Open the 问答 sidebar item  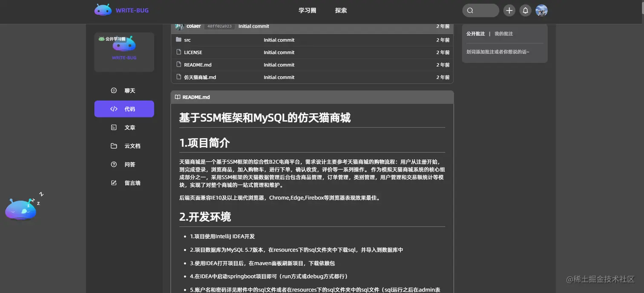point(124,164)
